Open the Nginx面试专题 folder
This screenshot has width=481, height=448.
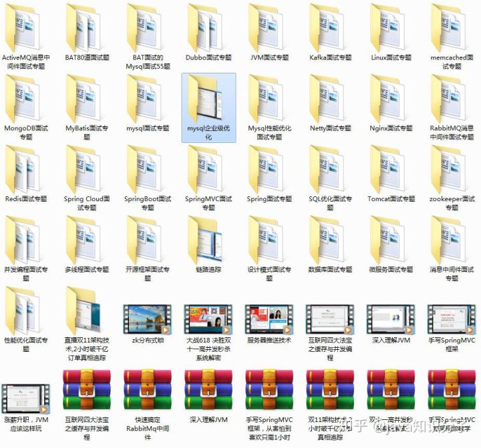coord(391,100)
